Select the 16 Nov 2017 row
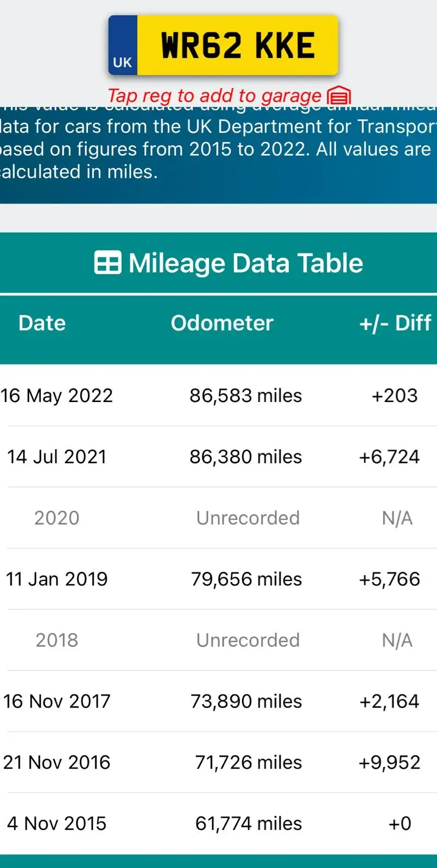 (218, 701)
